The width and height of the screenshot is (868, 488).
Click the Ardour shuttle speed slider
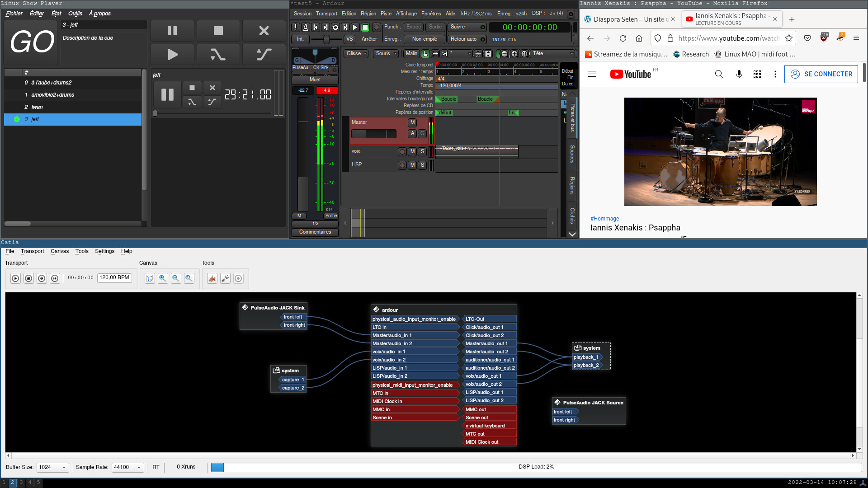[326, 39]
